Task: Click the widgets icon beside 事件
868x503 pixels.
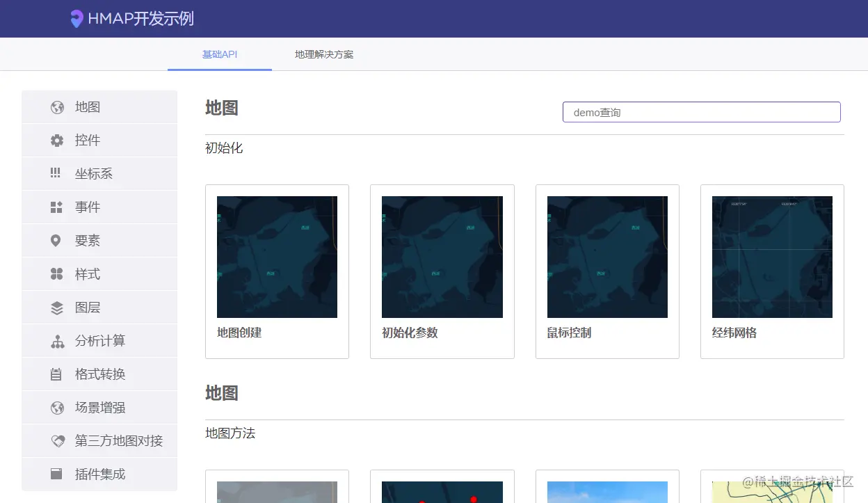Action: 57,207
